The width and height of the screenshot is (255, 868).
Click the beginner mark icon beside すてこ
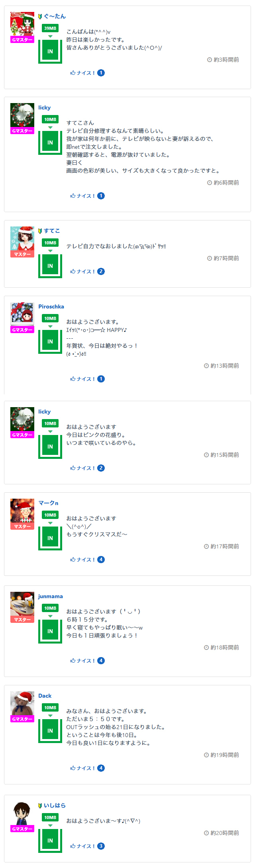click(40, 231)
